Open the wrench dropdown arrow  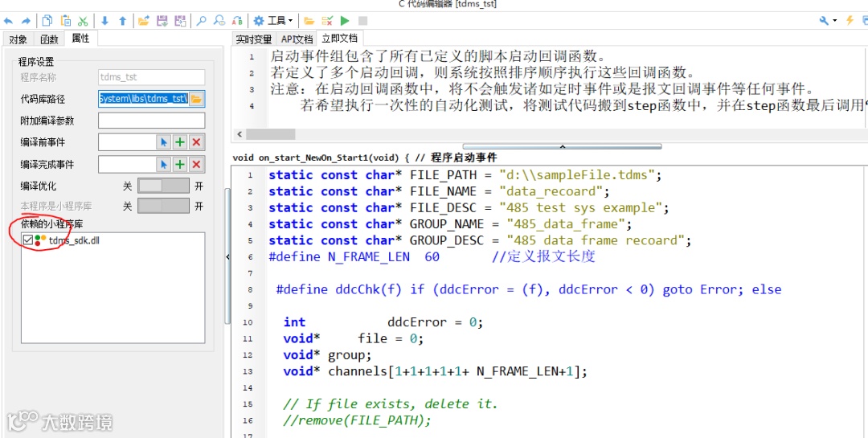point(835,21)
